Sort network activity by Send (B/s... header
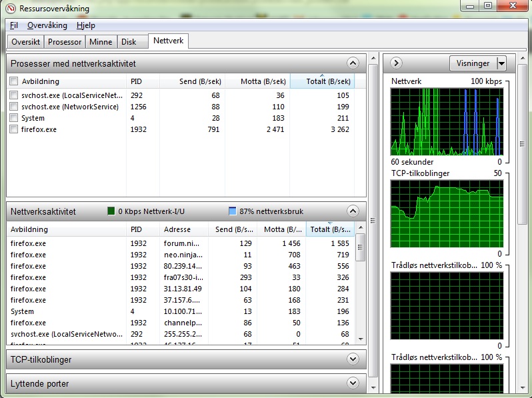This screenshot has width=532, height=398. point(233,229)
